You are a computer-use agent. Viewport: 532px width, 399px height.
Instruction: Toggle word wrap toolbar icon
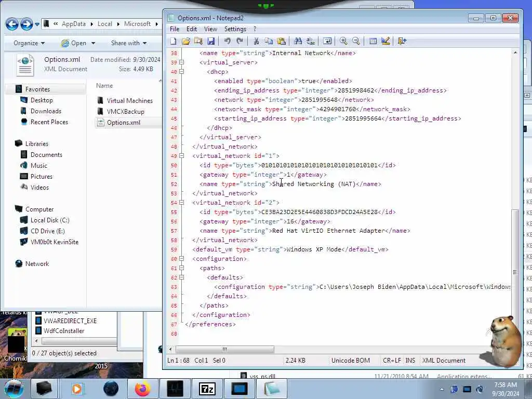point(327,41)
